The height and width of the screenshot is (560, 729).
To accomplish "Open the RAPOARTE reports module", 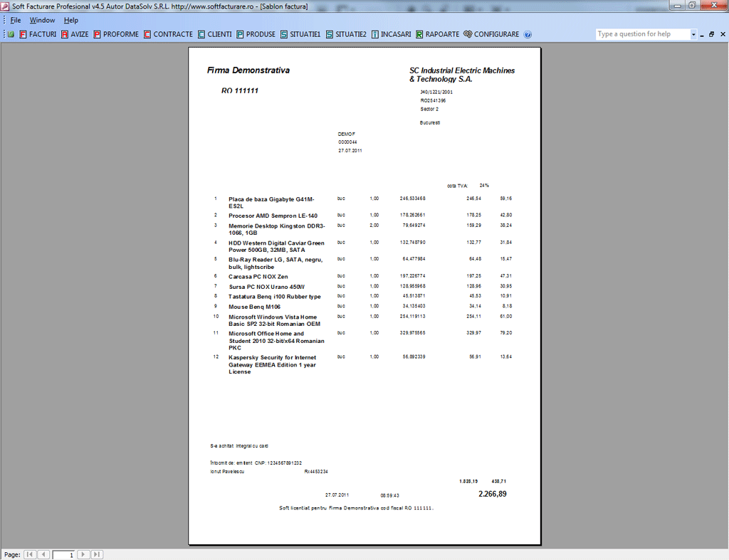I will click(x=438, y=34).
